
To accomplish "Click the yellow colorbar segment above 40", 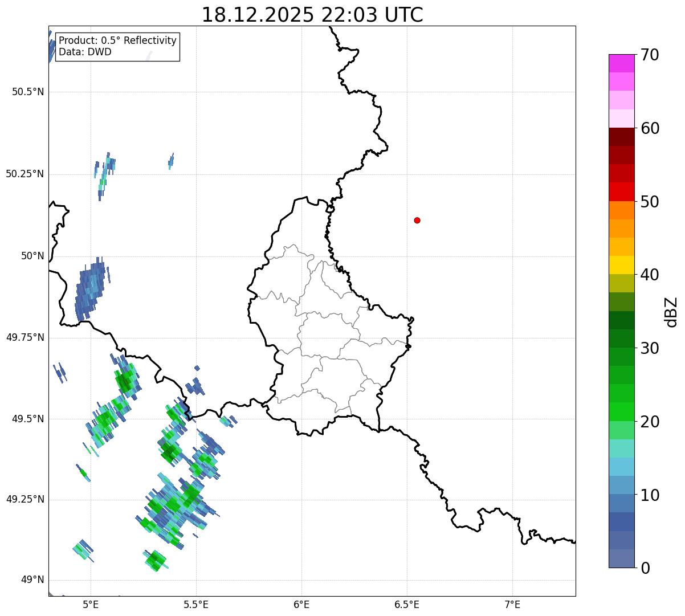I will coord(621,265).
